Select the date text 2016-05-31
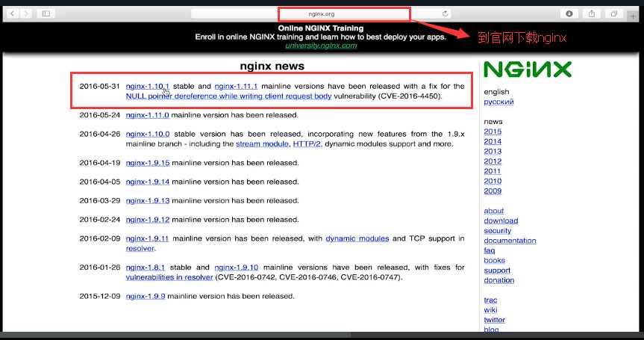The height and width of the screenshot is (340, 644). [100, 87]
